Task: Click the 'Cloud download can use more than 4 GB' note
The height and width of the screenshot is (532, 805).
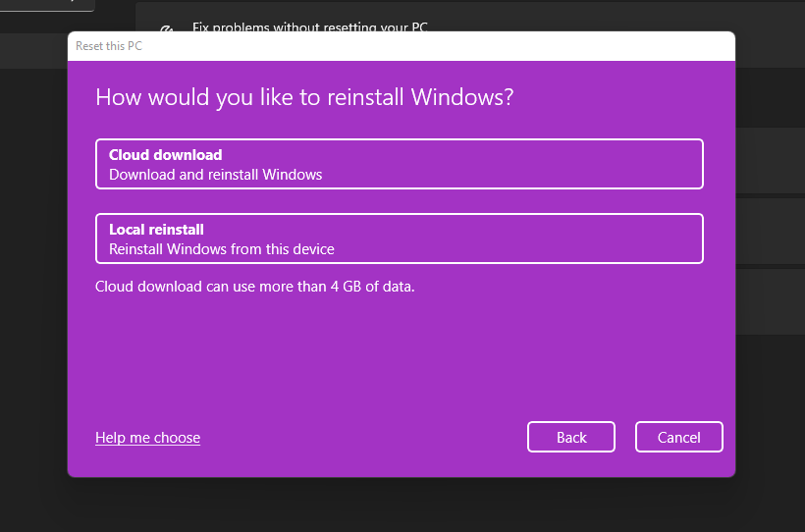Action: pyautogui.click(x=254, y=287)
